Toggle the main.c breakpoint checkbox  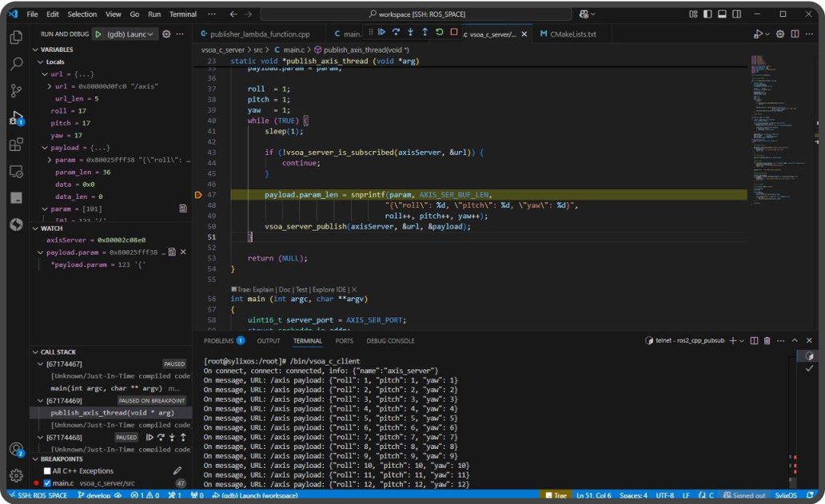[47, 483]
